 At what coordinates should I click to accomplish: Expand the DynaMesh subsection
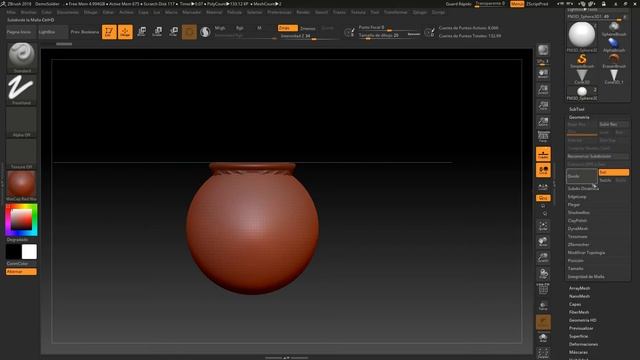pyautogui.click(x=578, y=229)
